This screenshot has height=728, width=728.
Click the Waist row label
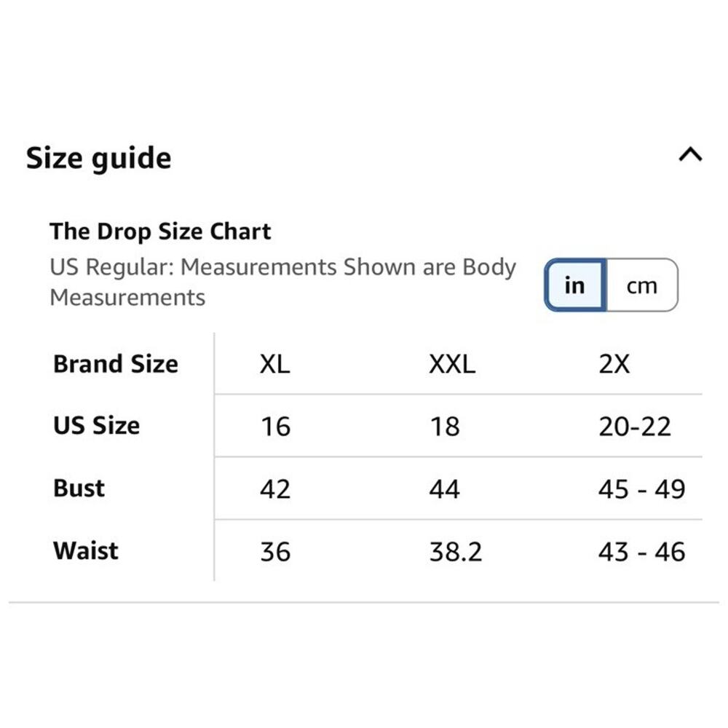tap(86, 550)
